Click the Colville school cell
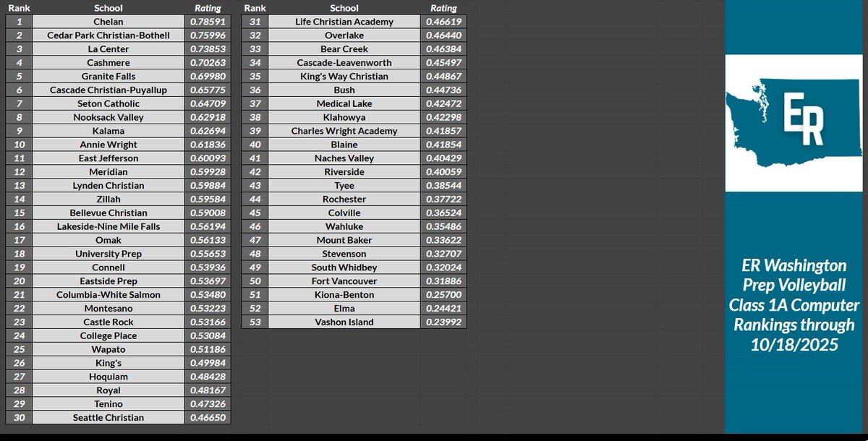The width and height of the screenshot is (868, 441). 344,213
